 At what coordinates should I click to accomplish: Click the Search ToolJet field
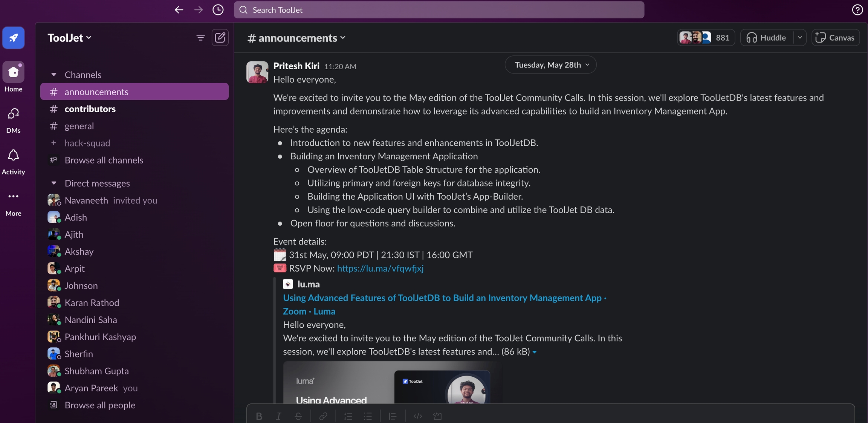(x=439, y=10)
